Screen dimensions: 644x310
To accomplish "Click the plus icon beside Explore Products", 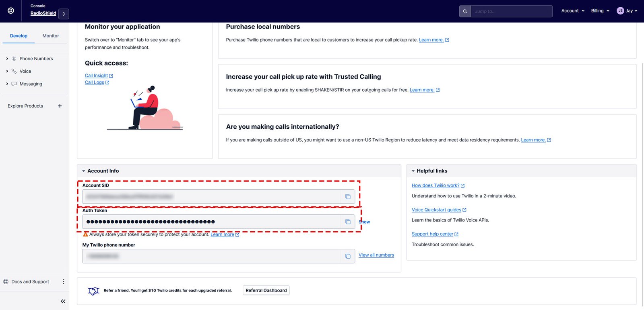I will tap(60, 106).
